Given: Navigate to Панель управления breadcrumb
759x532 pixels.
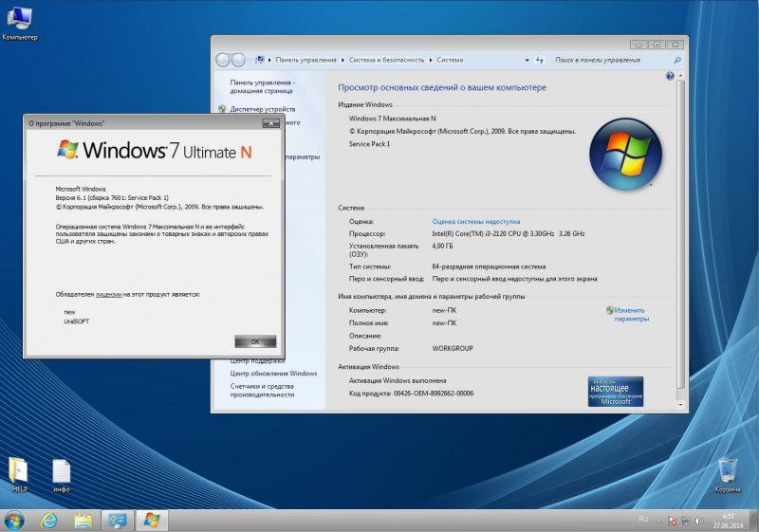Looking at the screenshot, I should tap(305, 60).
